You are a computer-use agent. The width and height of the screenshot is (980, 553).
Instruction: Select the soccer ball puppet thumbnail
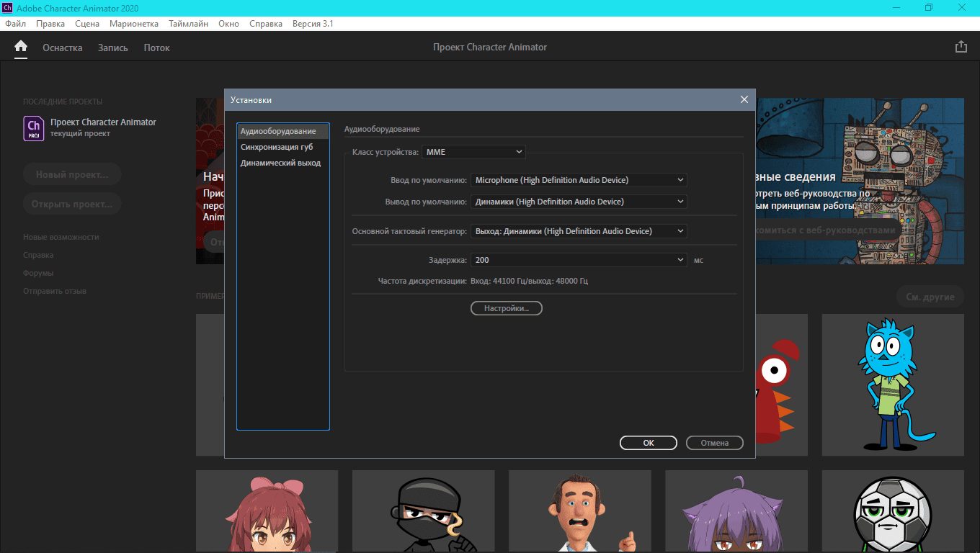(893, 511)
